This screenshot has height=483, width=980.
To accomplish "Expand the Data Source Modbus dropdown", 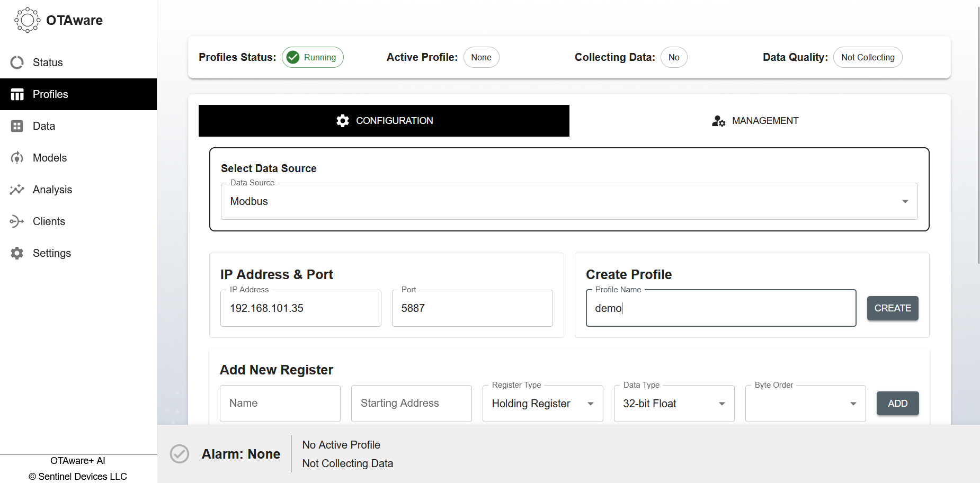I will tap(569, 201).
